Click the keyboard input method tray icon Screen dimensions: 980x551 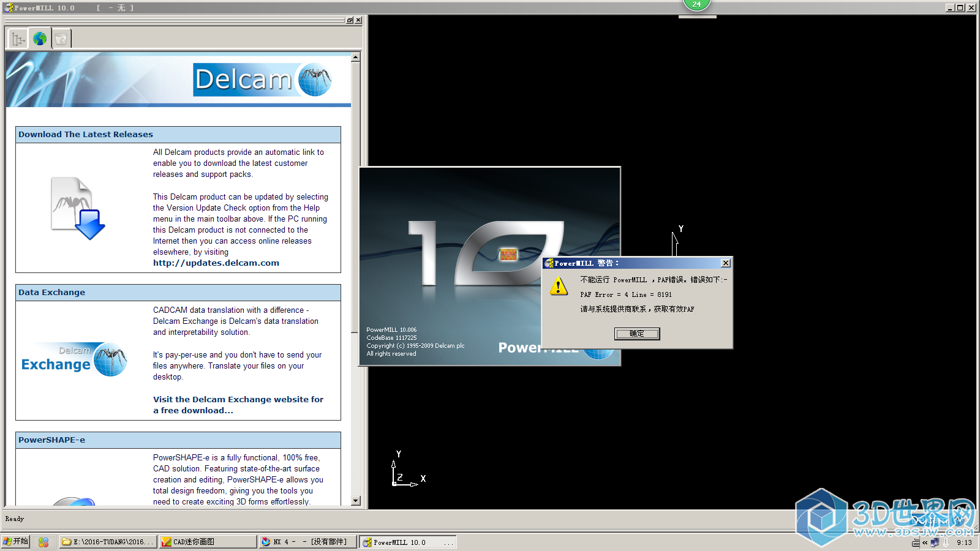tap(916, 542)
